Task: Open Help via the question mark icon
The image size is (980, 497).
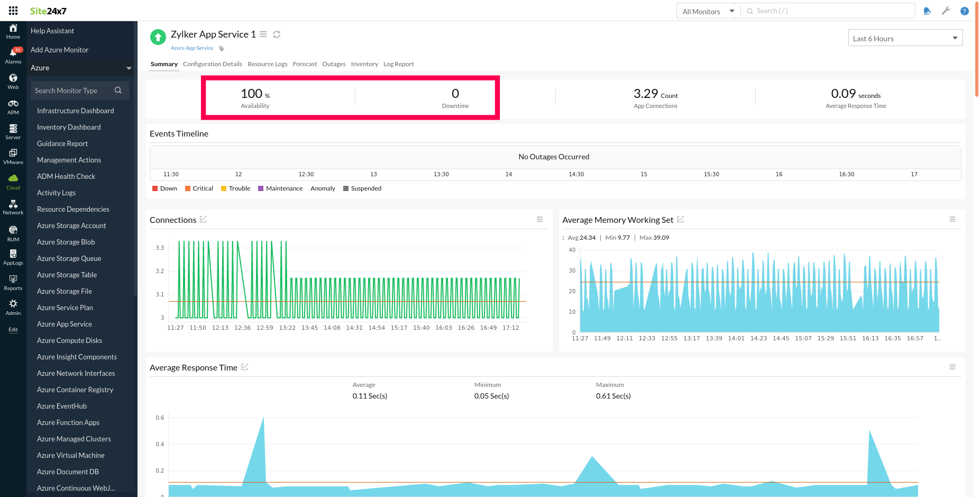Action: (x=964, y=11)
